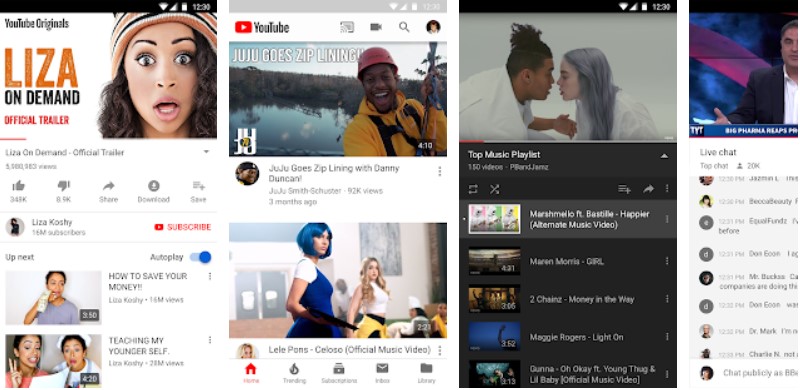The height and width of the screenshot is (390, 800).
Task: Tap the search magnifier icon
Action: click(404, 27)
